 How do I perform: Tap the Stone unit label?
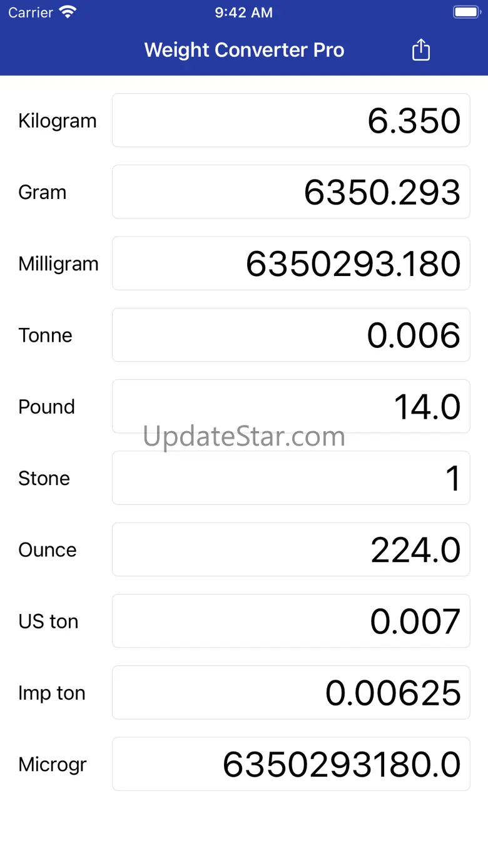pyautogui.click(x=44, y=479)
